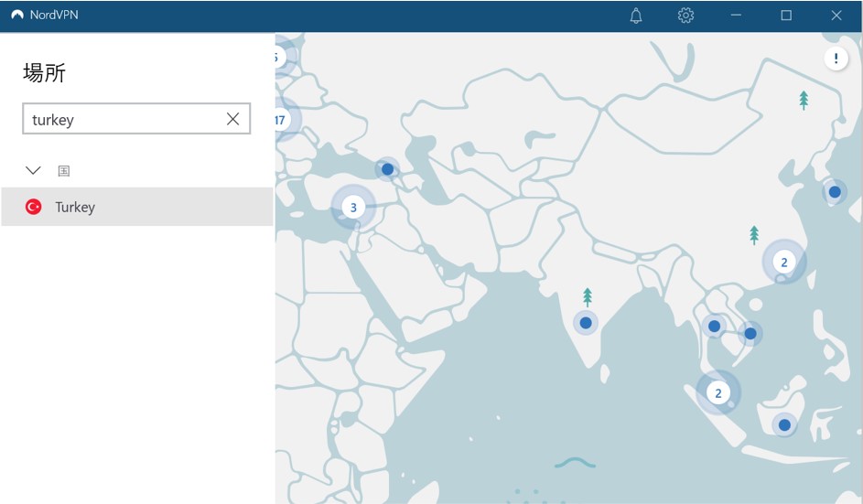Click the exclamation info button on map
863x504 pixels.
pos(836,59)
